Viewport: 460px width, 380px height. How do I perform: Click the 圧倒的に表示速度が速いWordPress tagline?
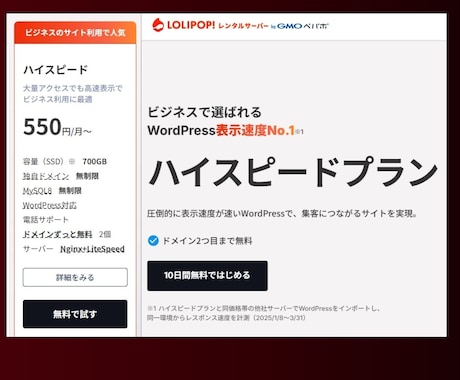(x=282, y=213)
